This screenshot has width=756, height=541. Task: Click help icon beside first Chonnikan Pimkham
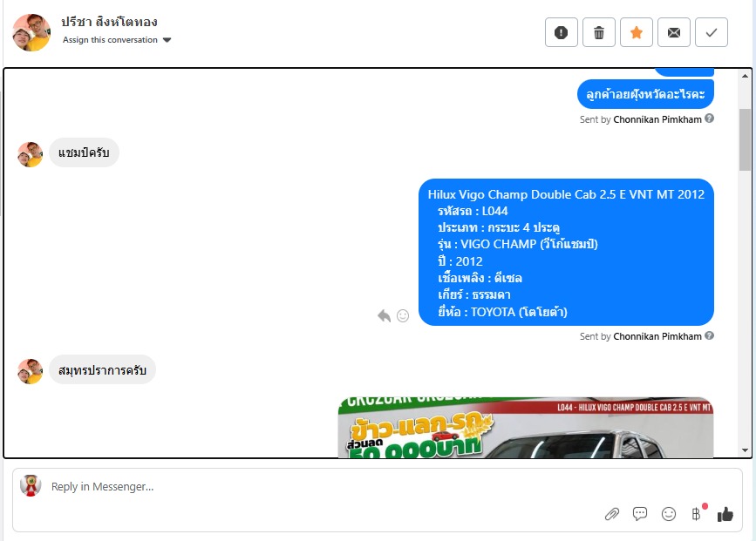point(709,118)
